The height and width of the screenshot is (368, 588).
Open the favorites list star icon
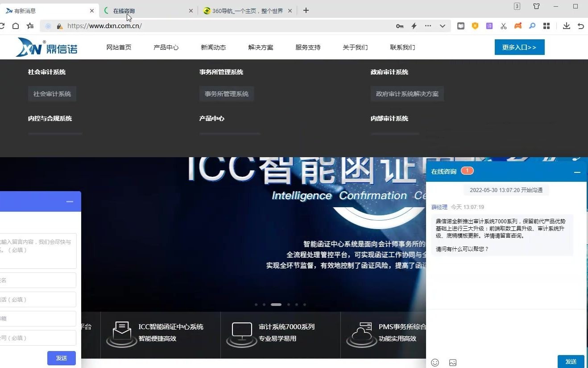[30, 26]
